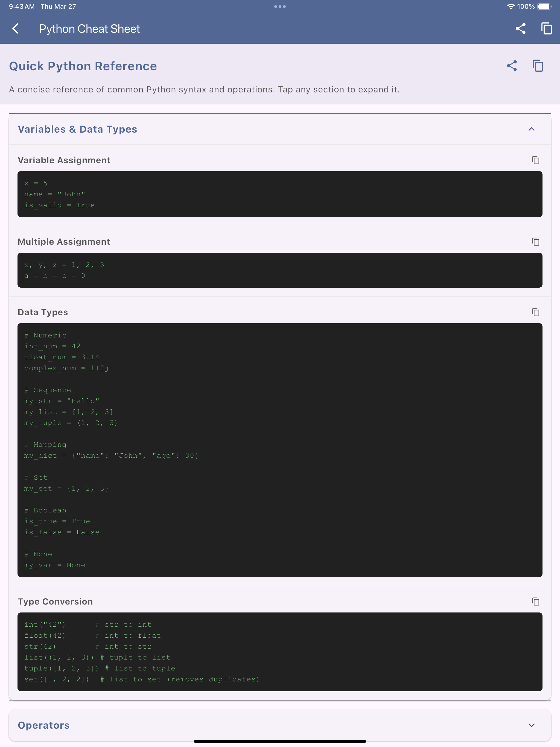The width and height of the screenshot is (560, 747).
Task: Copy all using top app bar icon
Action: [x=546, y=29]
